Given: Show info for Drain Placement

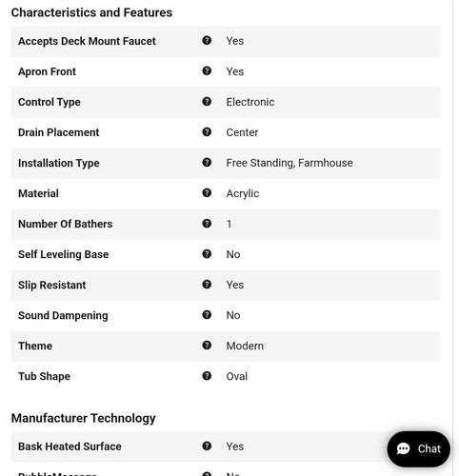Looking at the screenshot, I should click(207, 131).
